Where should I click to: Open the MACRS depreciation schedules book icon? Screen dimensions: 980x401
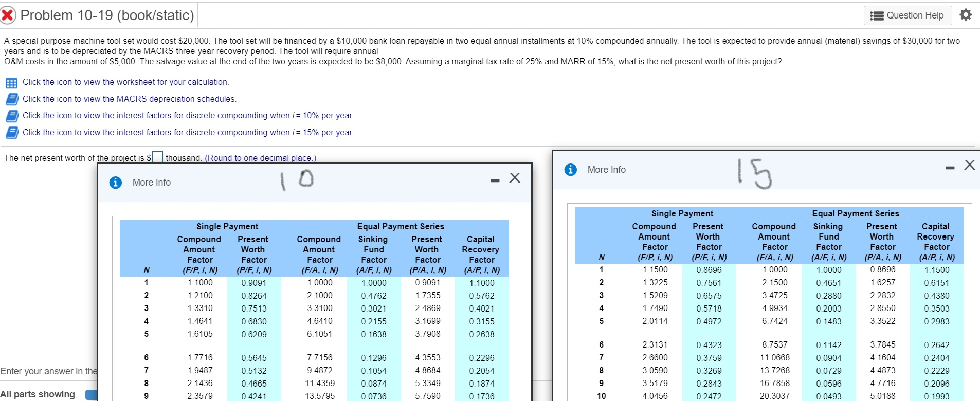click(12, 99)
